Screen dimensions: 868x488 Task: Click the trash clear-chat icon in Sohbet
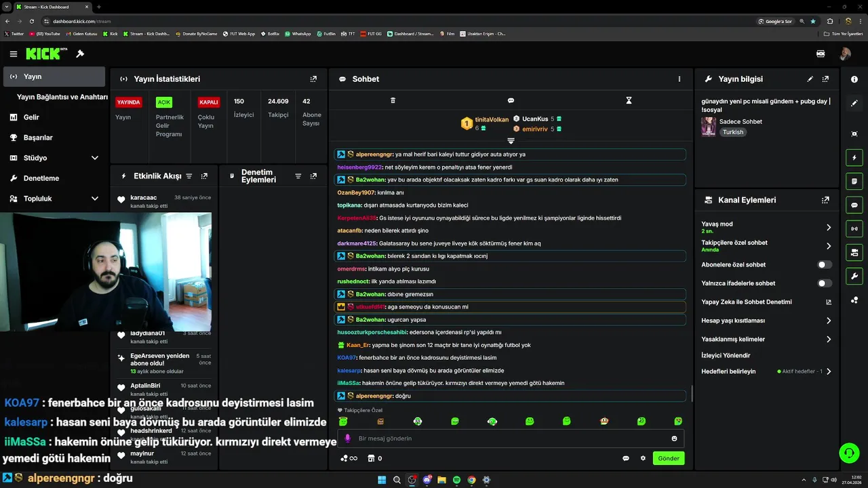pyautogui.click(x=393, y=100)
